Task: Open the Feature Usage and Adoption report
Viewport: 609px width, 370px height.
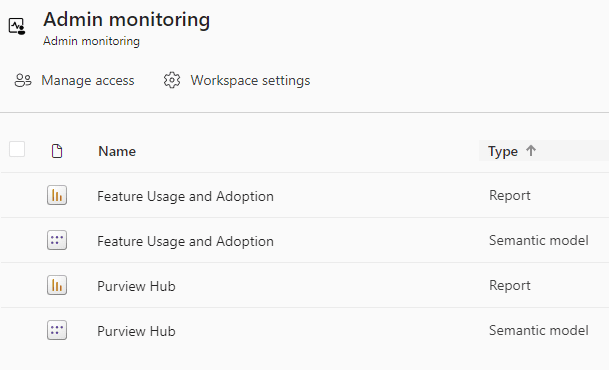Action: pos(185,196)
